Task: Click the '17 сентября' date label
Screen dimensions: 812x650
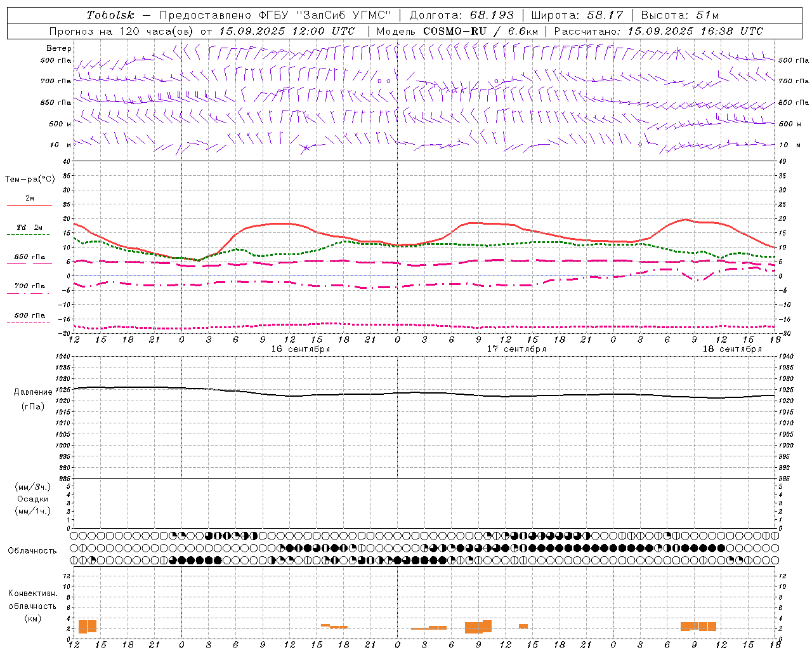Action: point(516,349)
